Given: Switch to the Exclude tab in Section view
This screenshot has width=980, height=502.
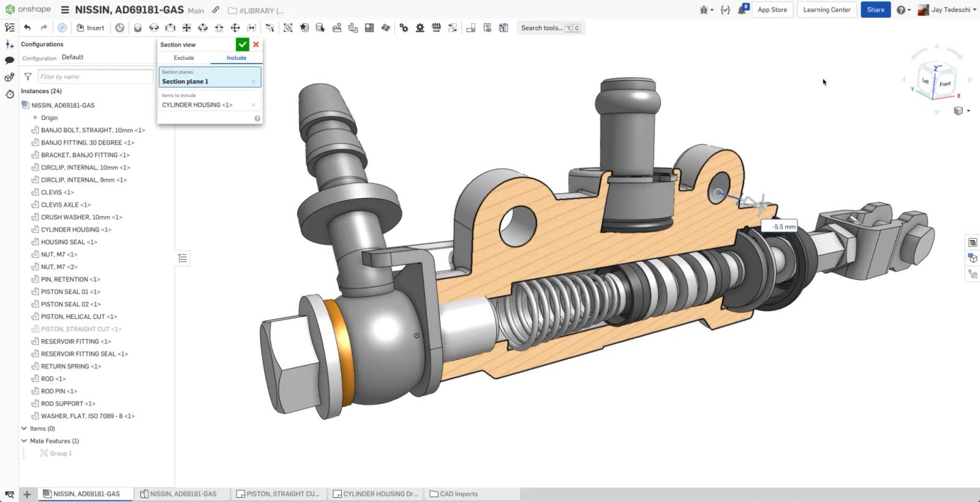Looking at the screenshot, I should pyautogui.click(x=184, y=58).
